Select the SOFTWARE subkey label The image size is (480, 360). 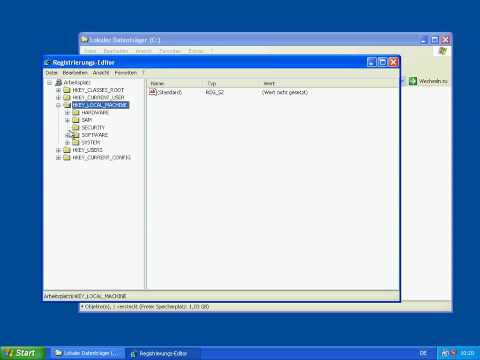(95, 135)
